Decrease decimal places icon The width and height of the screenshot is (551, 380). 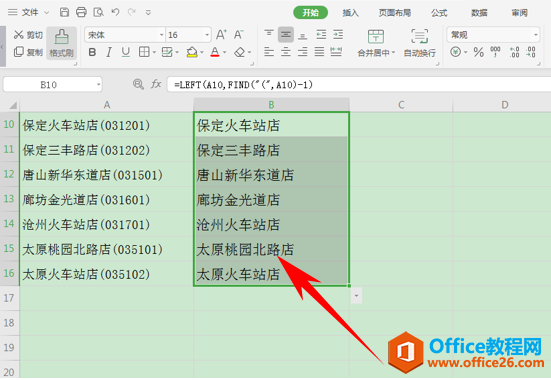click(x=531, y=52)
